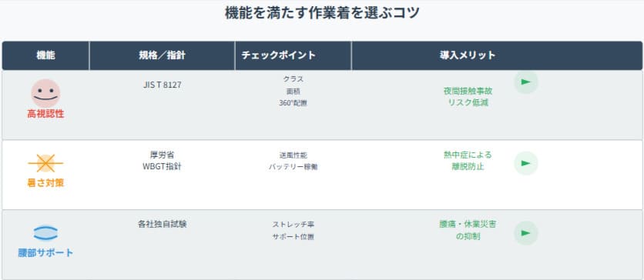This screenshot has width=644, height=280.
Task: Select the 厚労省 WBGT指針 text
Action: pos(162,161)
